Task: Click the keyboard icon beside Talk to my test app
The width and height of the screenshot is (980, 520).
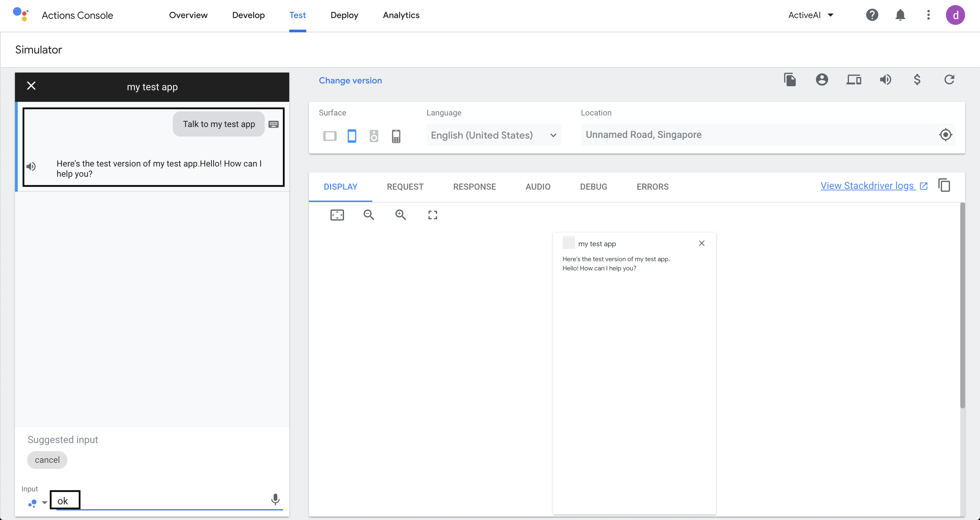Action: coord(274,124)
